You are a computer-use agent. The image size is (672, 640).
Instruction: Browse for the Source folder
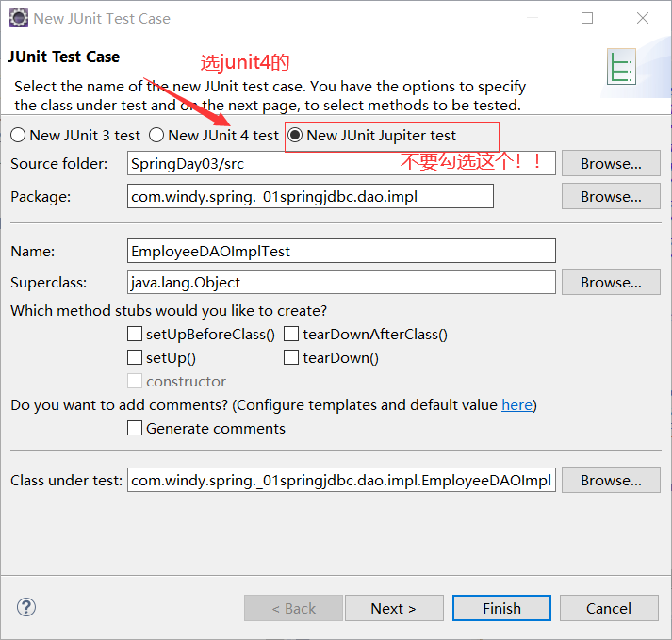611,163
